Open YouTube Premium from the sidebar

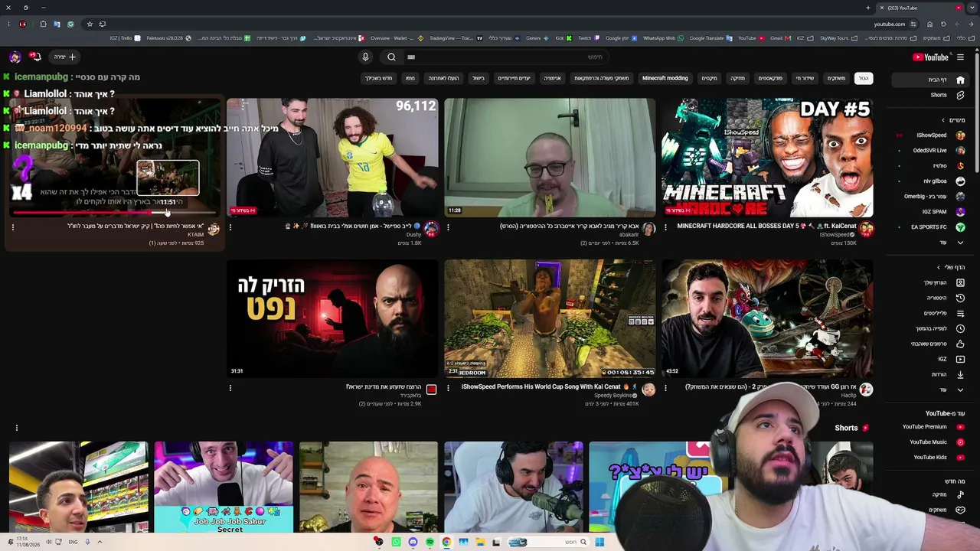pos(932,426)
